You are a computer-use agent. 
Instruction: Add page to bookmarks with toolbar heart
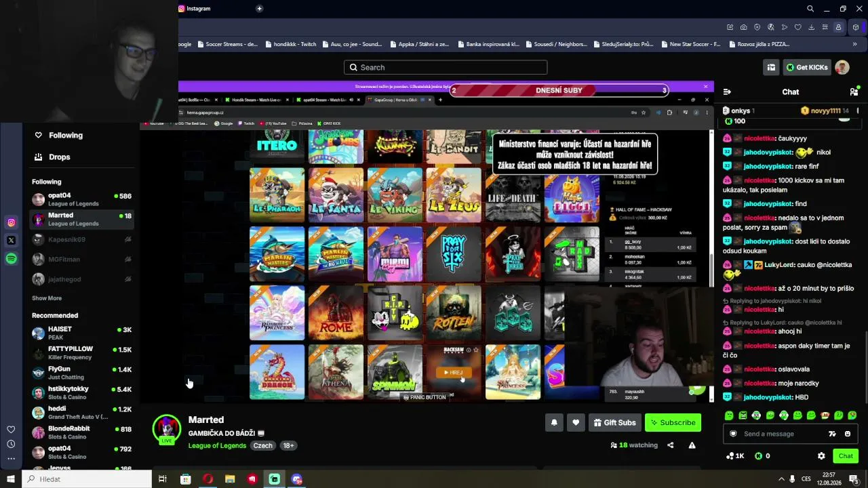(798, 27)
